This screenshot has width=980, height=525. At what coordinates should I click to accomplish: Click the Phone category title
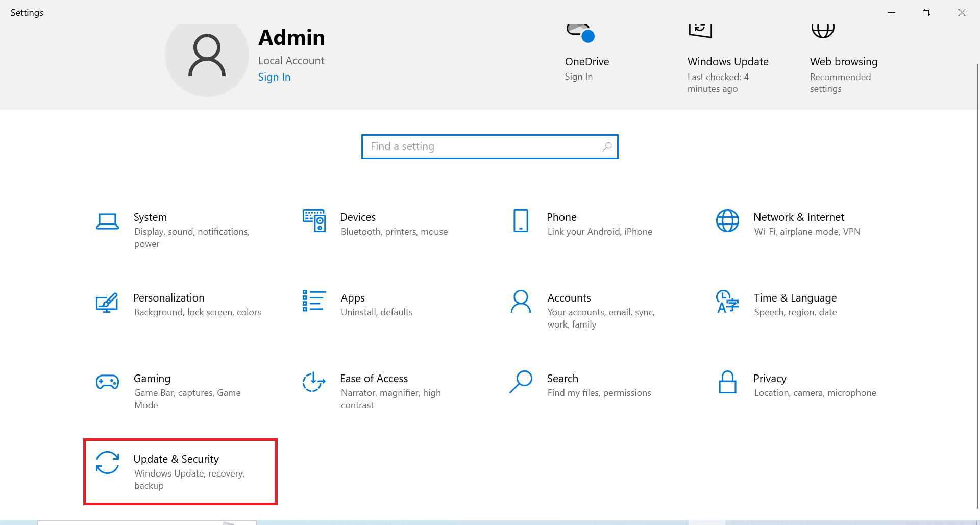pyautogui.click(x=561, y=217)
